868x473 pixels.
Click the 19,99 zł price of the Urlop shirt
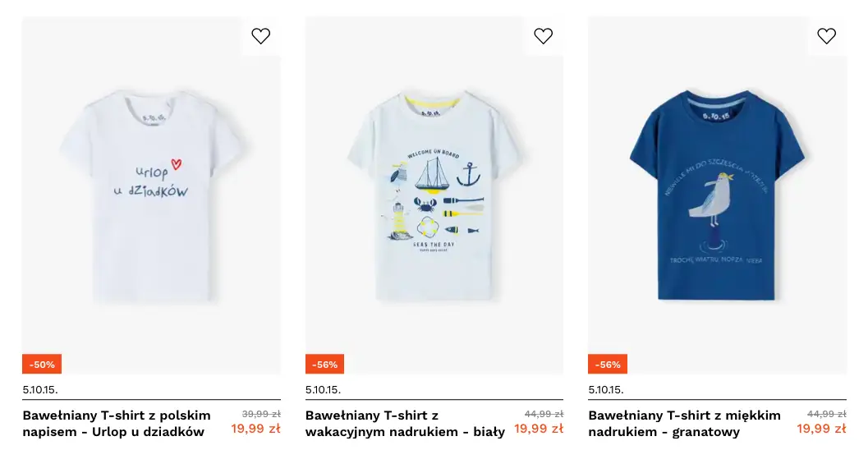[255, 429]
